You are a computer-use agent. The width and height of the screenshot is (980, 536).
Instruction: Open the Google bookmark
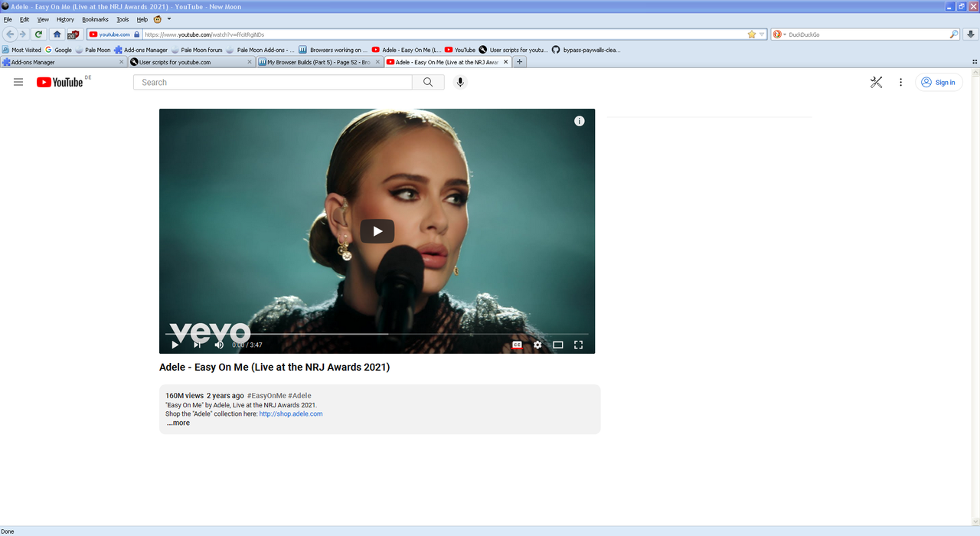(x=58, y=50)
